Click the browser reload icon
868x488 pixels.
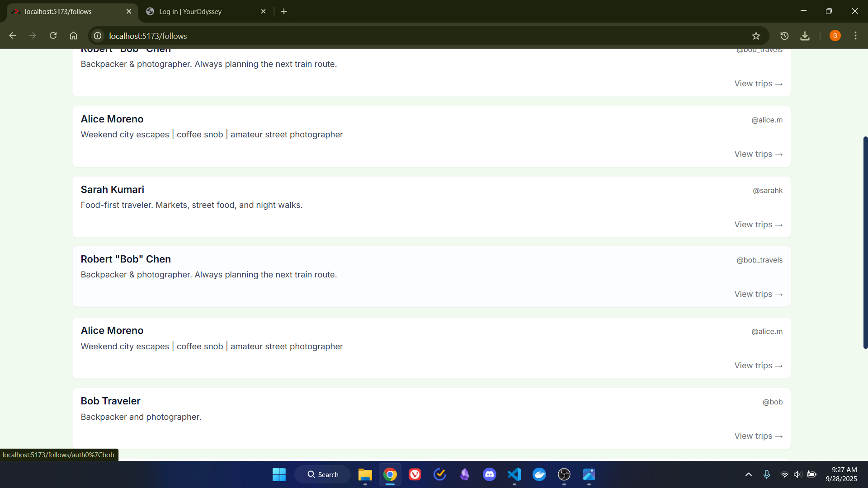point(53,36)
